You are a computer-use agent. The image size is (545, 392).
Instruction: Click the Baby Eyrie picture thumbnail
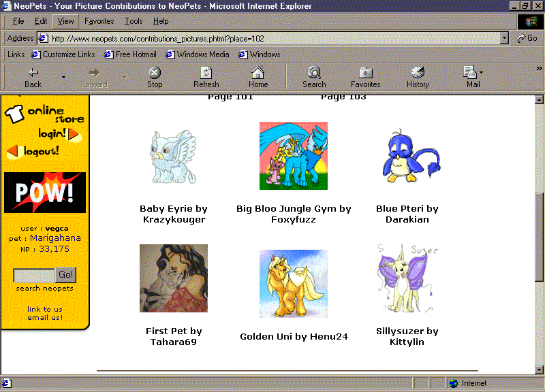coord(174,157)
